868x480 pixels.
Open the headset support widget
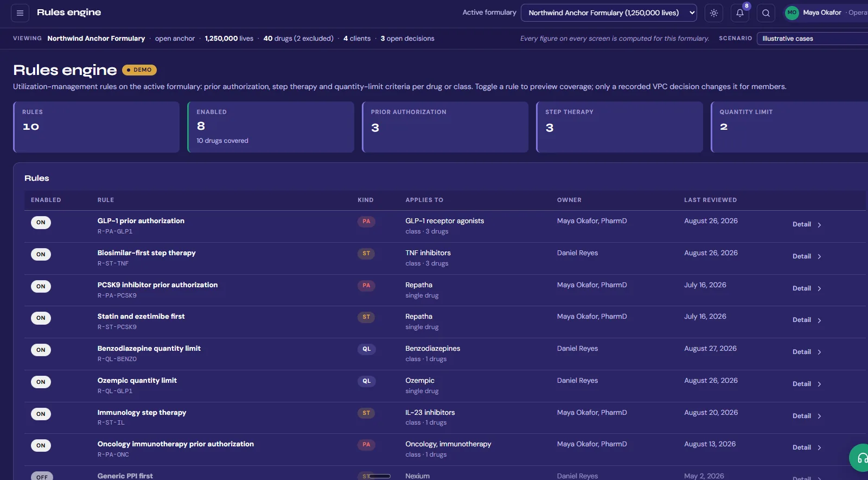[861, 458]
